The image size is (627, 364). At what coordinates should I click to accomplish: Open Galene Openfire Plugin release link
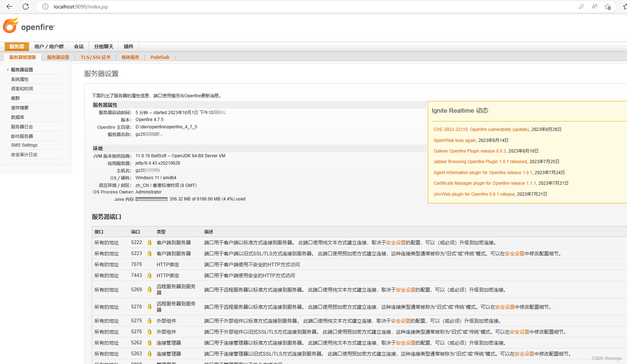[x=470, y=151]
